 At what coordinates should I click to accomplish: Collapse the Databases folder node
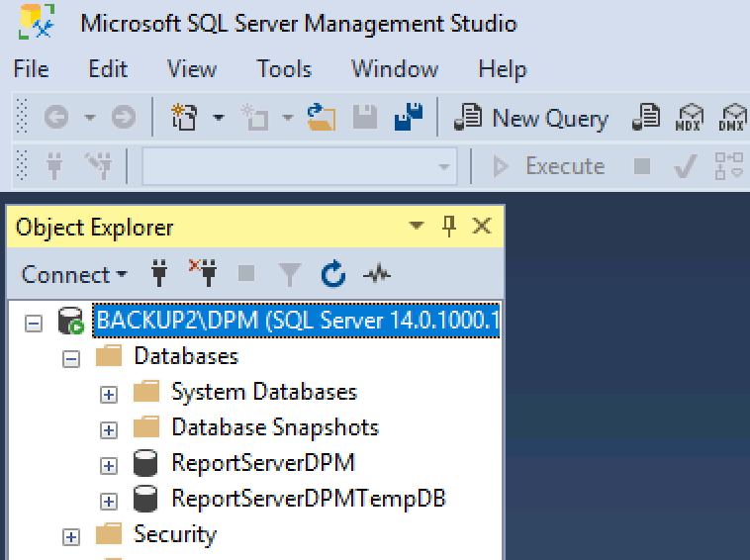point(71,359)
